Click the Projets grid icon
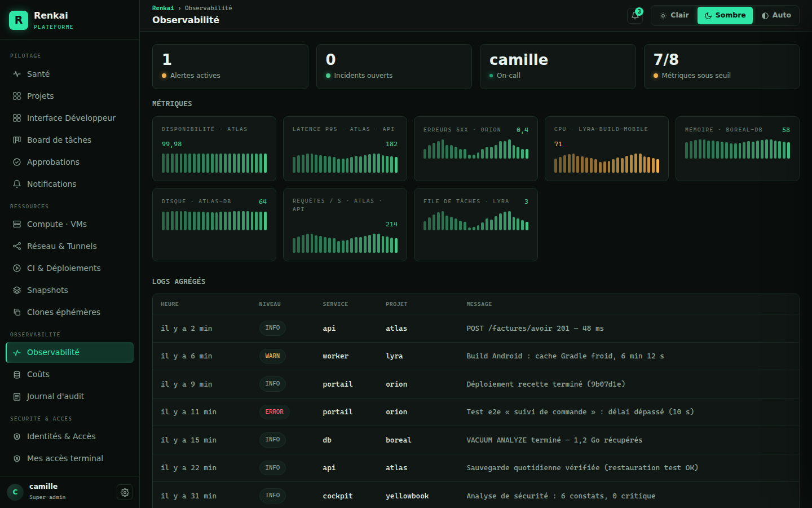Image resolution: width=812 pixels, height=508 pixels. [x=17, y=96]
